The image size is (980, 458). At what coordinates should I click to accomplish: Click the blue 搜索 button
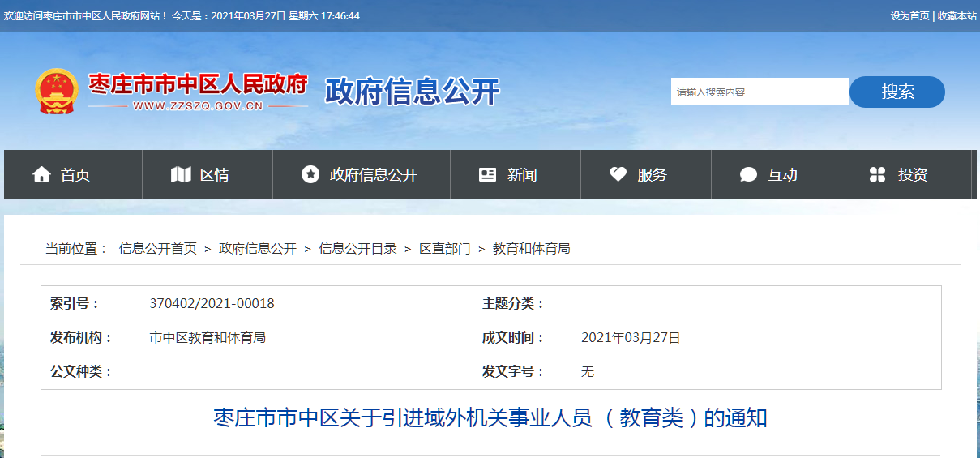pos(897,92)
